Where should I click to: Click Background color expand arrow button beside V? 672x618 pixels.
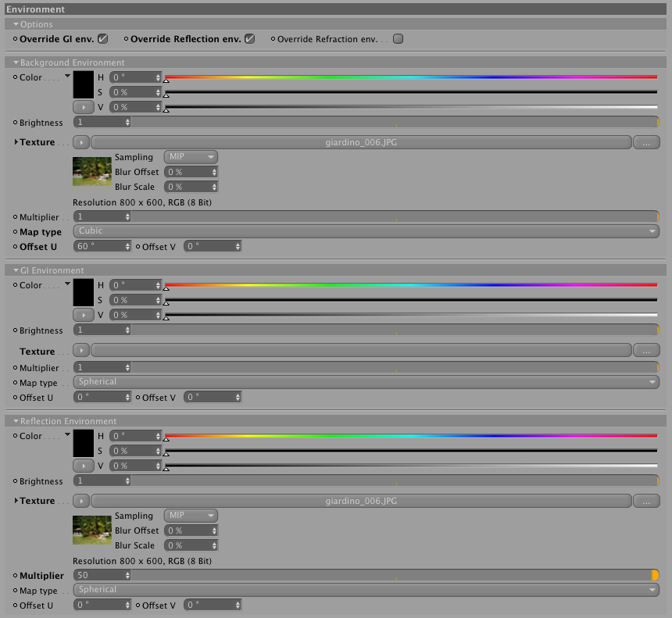84,107
